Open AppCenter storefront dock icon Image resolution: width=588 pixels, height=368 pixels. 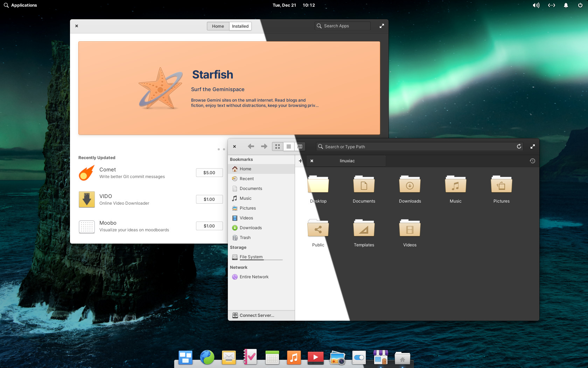pyautogui.click(x=381, y=357)
